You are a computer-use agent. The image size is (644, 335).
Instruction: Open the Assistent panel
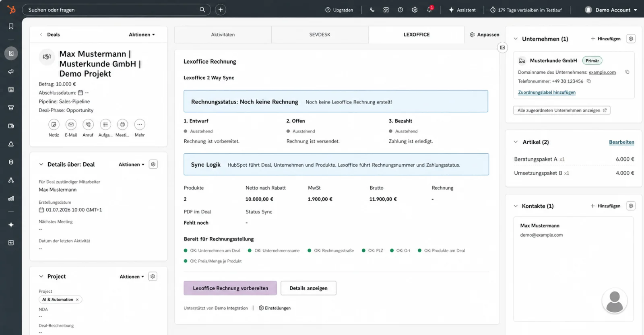click(462, 10)
